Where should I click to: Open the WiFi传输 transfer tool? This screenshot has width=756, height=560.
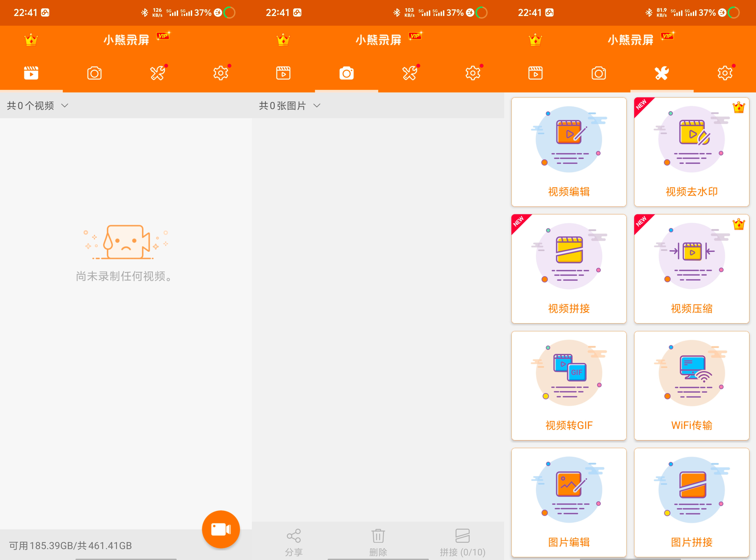691,386
